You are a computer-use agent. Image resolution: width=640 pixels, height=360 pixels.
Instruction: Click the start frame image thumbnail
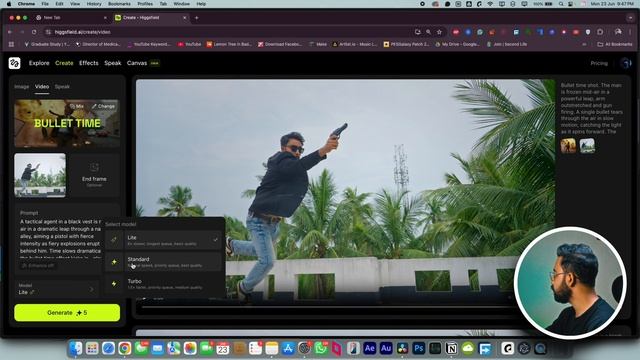40,175
